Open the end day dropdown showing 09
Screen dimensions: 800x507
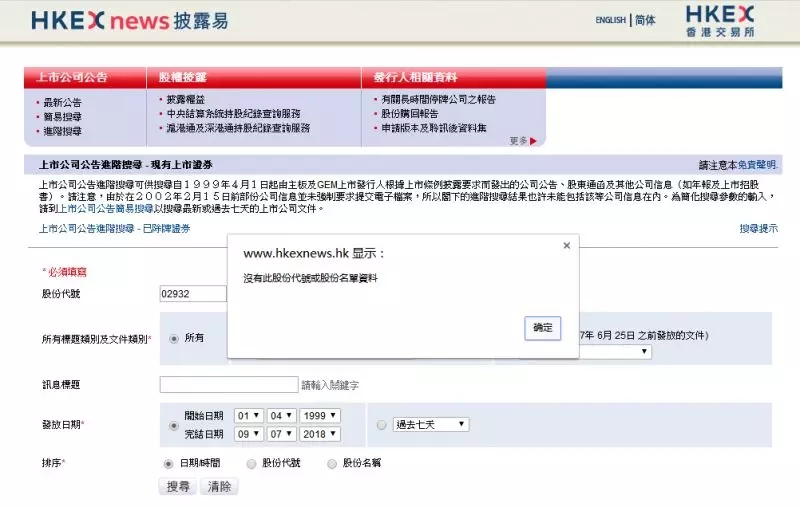coord(248,434)
